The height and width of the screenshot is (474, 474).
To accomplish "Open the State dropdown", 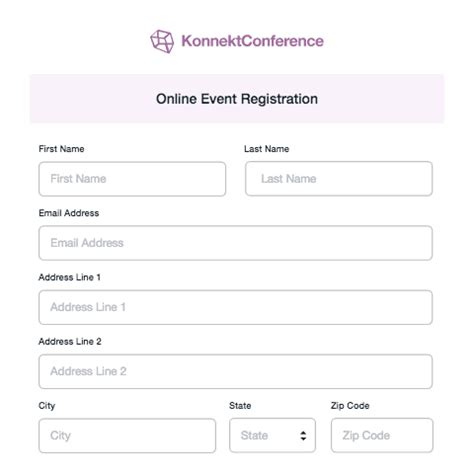I will (x=272, y=435).
